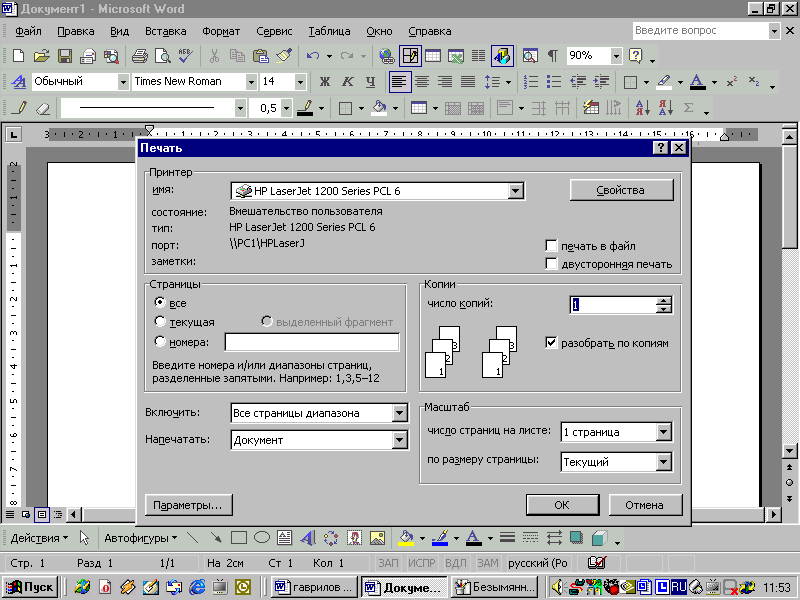800x600 pixels.
Task: Confirm printing with OK
Action: pyautogui.click(x=562, y=505)
